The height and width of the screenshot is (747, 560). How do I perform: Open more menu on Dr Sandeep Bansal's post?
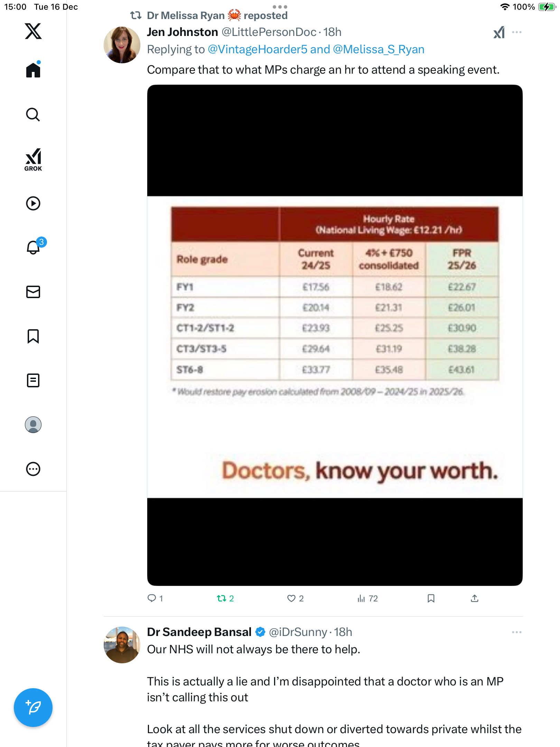[517, 632]
